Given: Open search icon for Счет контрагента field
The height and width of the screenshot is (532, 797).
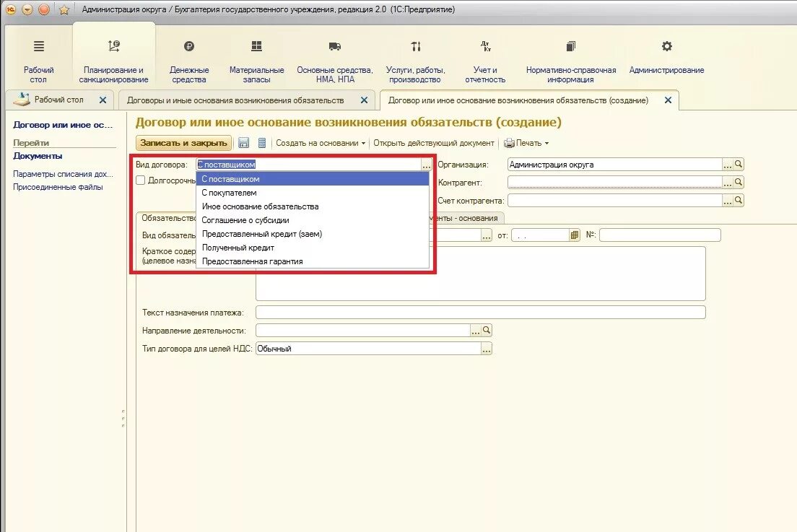Looking at the screenshot, I should pos(739,200).
